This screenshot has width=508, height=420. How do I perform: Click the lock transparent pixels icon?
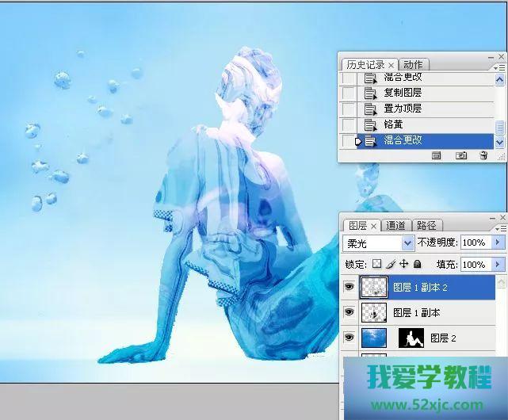click(x=377, y=264)
